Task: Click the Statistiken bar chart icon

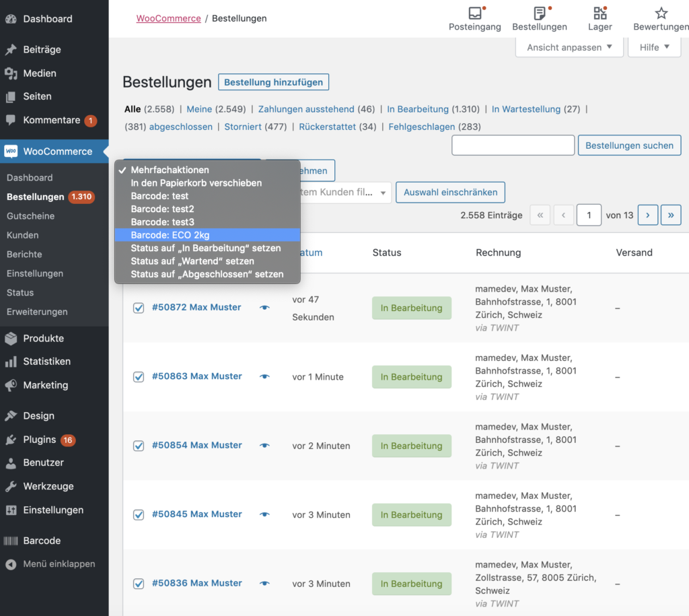Action: coord(11,362)
